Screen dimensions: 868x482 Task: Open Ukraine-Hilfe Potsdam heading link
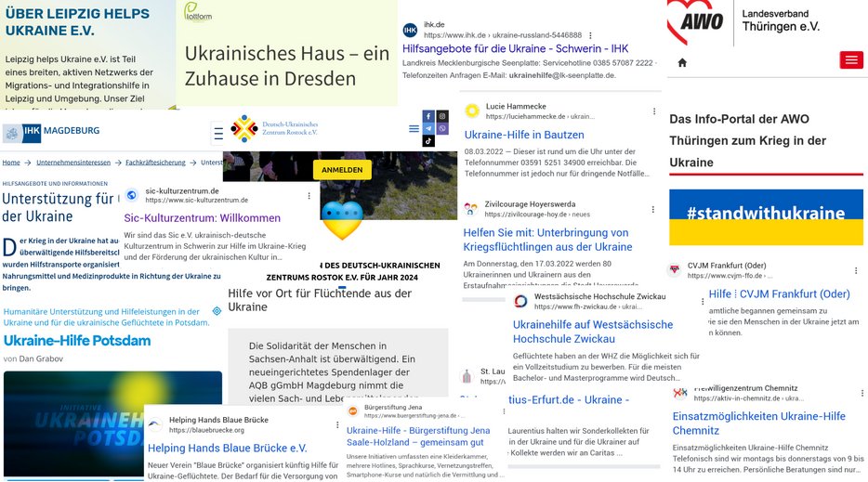pyautogui.click(x=77, y=340)
